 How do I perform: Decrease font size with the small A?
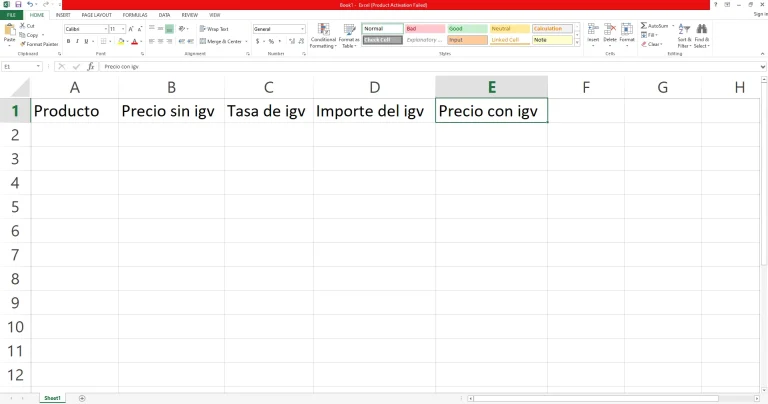(140, 29)
